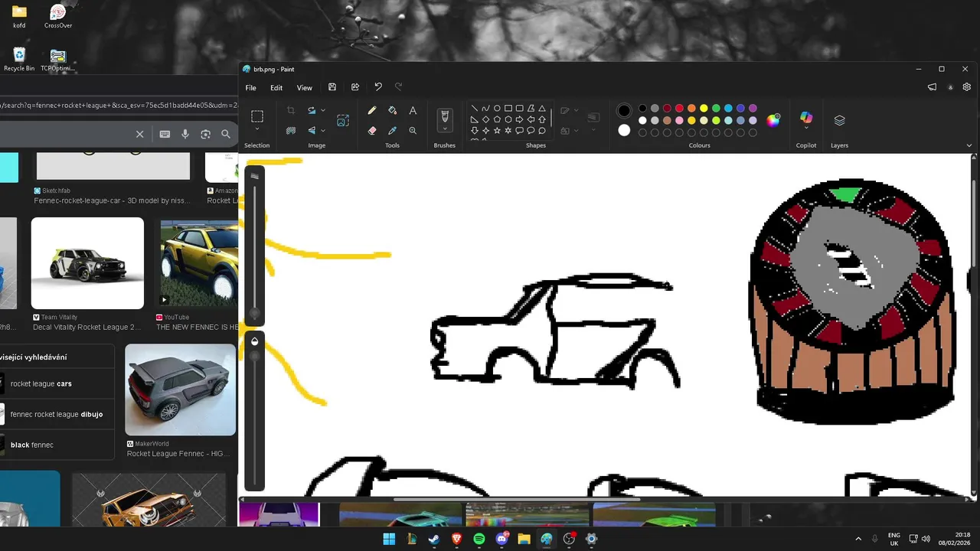Click the Save icon in Paint

tap(332, 87)
